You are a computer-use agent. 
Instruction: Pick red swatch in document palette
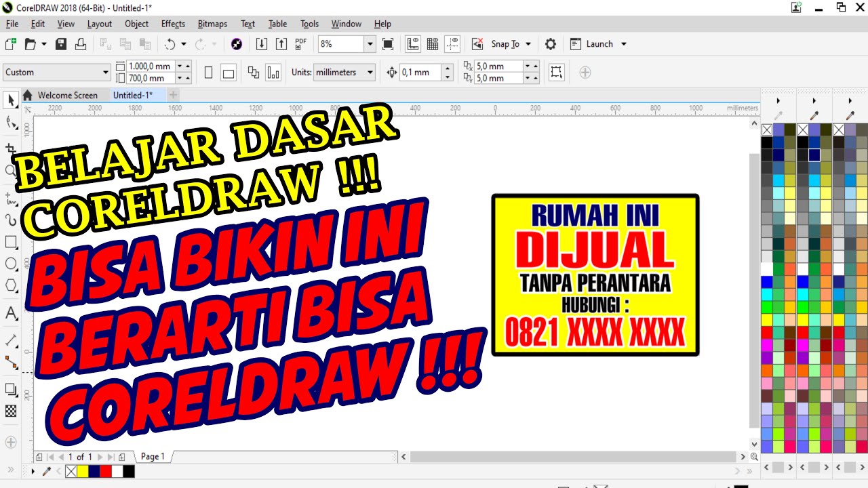tap(105, 471)
